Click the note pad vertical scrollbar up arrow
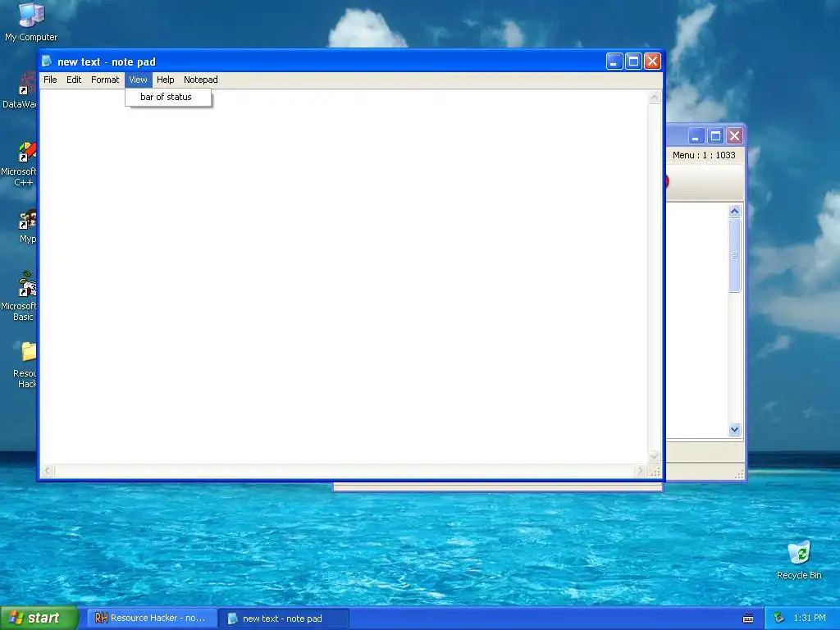840x630 pixels. [x=654, y=98]
